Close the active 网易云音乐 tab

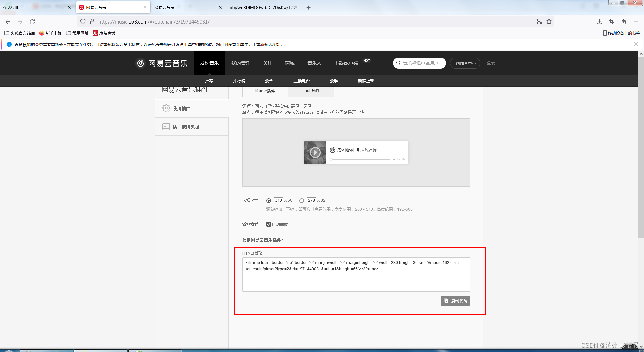(x=145, y=7)
